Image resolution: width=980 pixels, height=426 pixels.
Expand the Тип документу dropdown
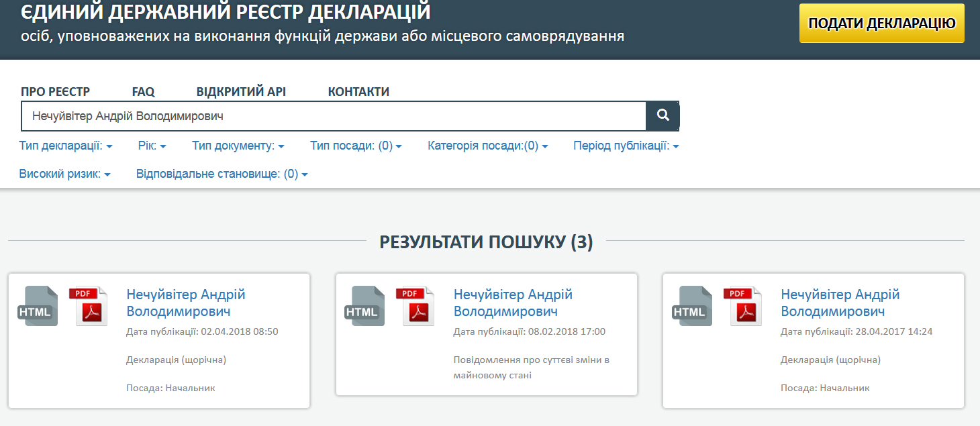click(238, 146)
